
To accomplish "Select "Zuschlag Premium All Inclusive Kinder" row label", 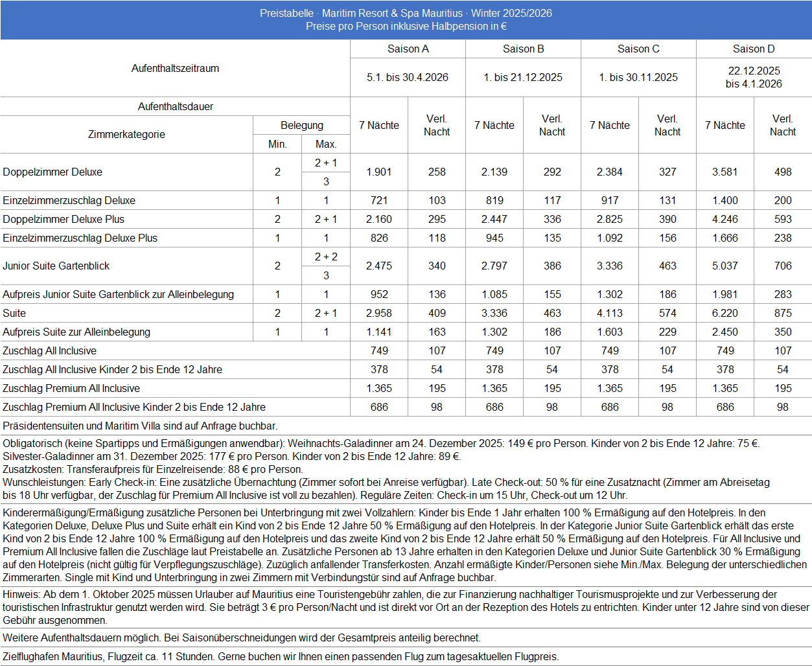I will coord(134,407).
